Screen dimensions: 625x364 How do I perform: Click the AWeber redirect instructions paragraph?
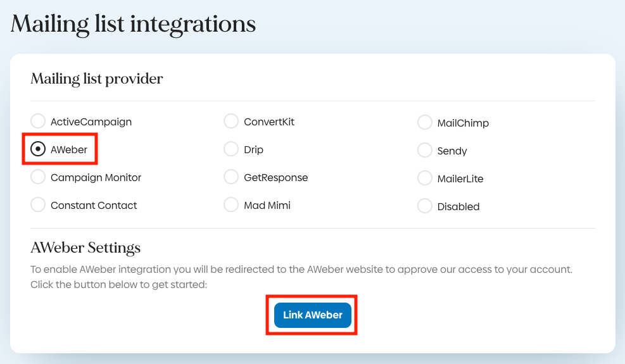pos(301,277)
